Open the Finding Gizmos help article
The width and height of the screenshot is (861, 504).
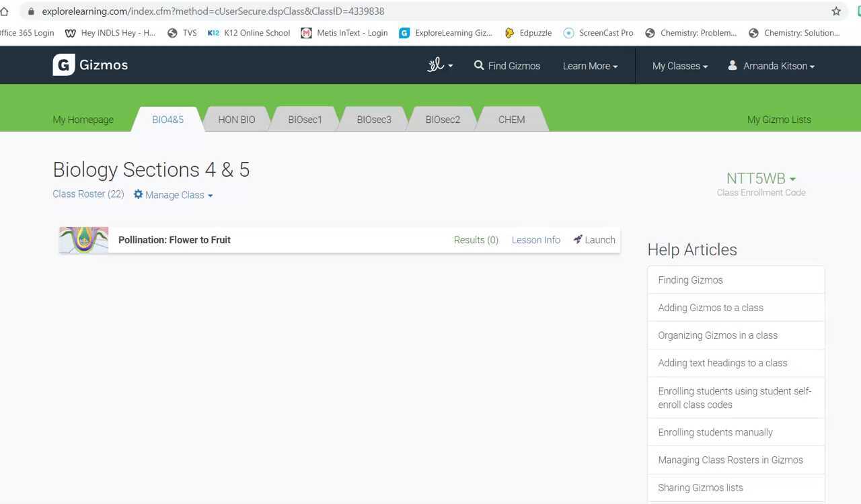(x=736, y=280)
